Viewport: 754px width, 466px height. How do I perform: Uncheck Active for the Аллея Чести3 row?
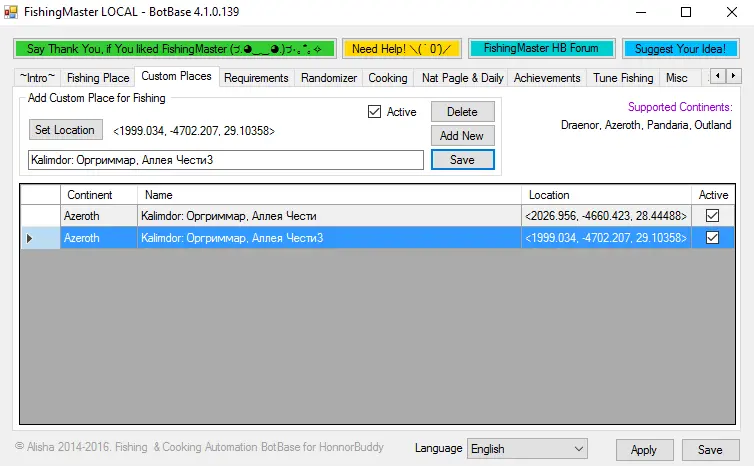(x=713, y=238)
